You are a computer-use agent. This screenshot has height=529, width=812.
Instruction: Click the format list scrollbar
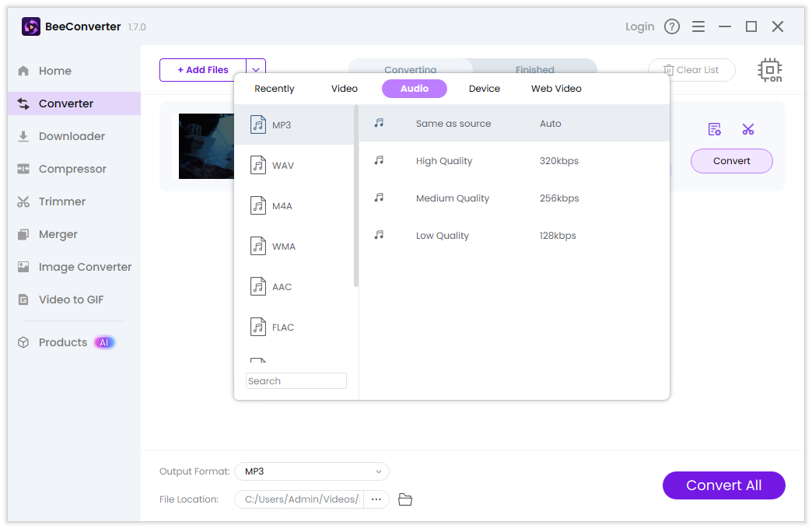coord(356,194)
